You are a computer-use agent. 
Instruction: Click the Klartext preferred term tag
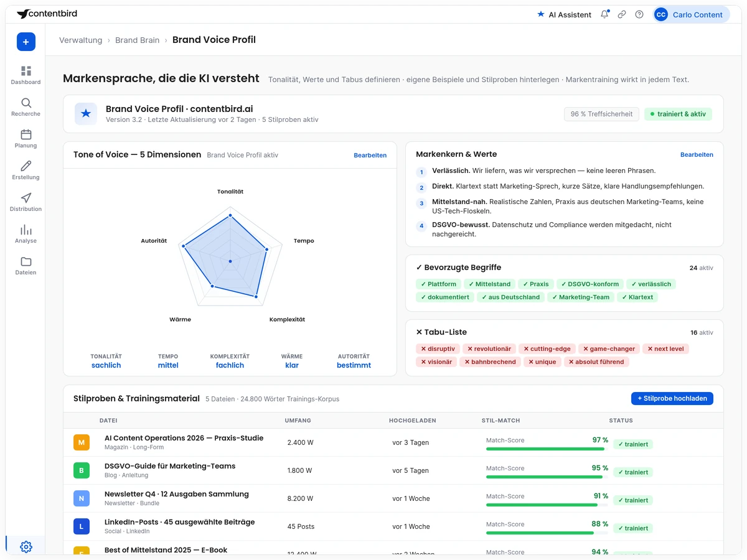coord(637,297)
